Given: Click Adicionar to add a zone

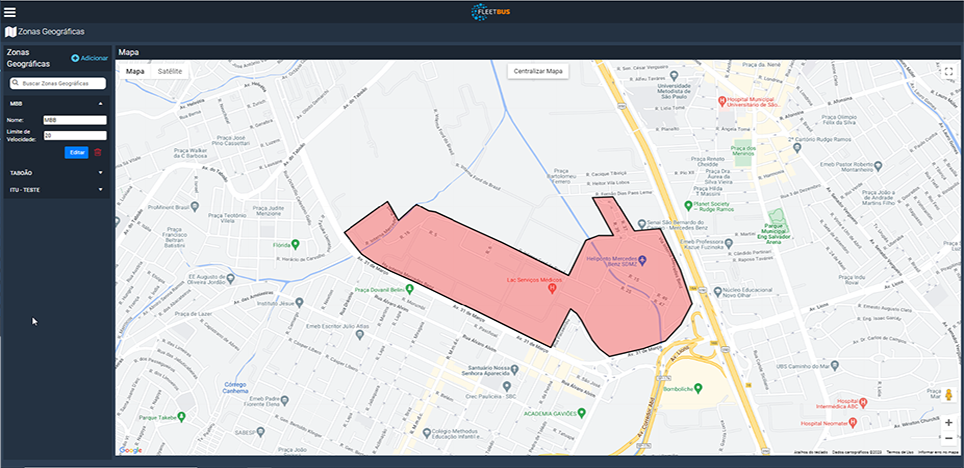Looking at the screenshot, I should point(89,60).
